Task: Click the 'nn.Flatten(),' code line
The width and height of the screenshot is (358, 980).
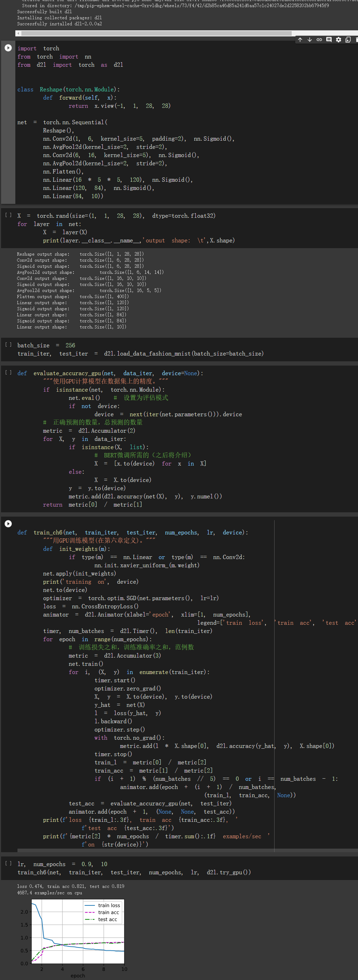Action: click(x=63, y=172)
